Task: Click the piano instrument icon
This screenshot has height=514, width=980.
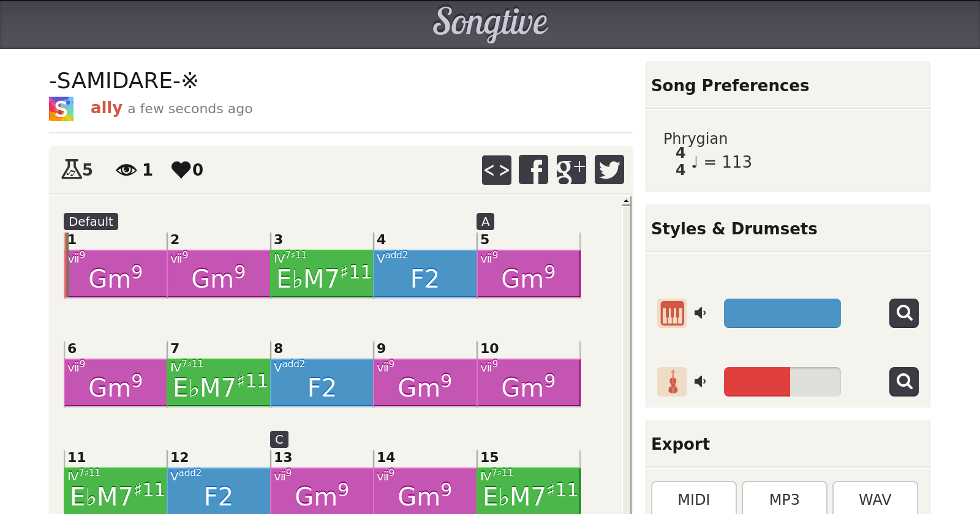Action: [x=672, y=313]
